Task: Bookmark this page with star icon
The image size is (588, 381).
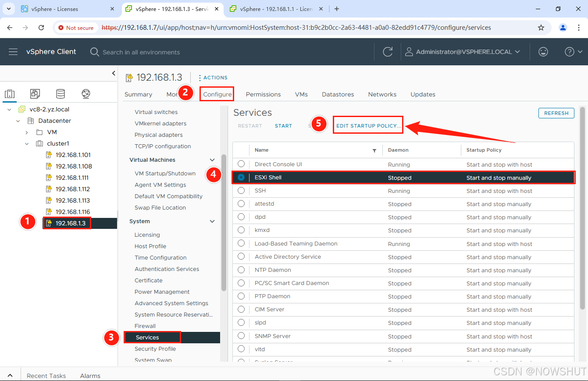Action: (x=541, y=28)
